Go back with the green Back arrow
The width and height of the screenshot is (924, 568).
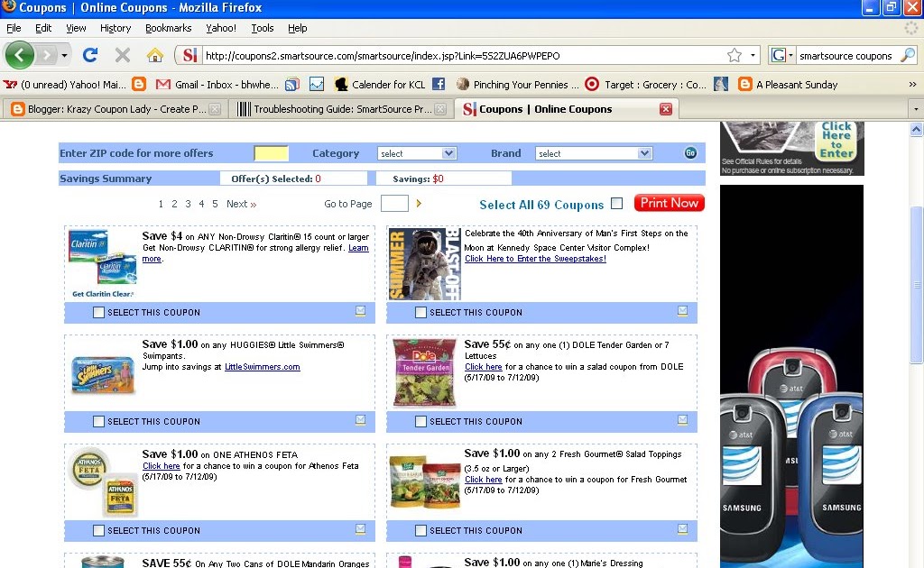(20, 55)
